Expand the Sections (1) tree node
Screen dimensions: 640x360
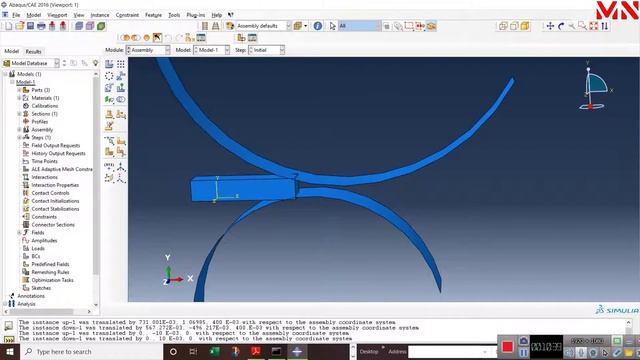(x=19, y=113)
